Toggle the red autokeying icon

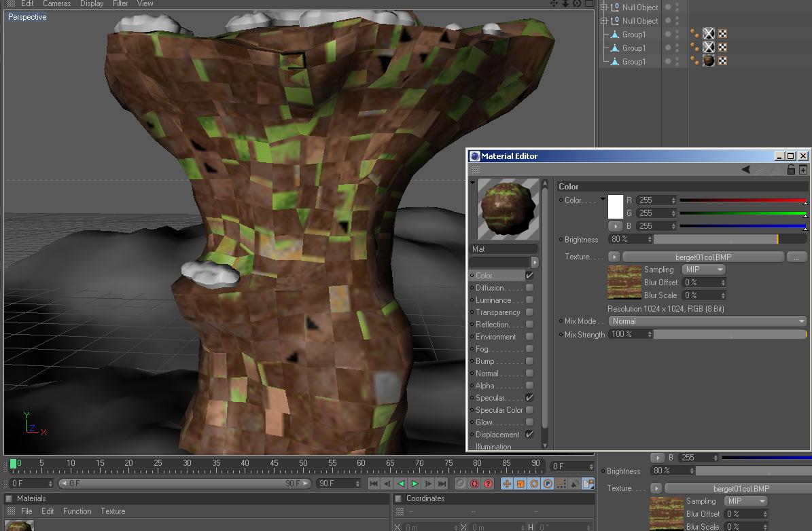[x=474, y=483]
